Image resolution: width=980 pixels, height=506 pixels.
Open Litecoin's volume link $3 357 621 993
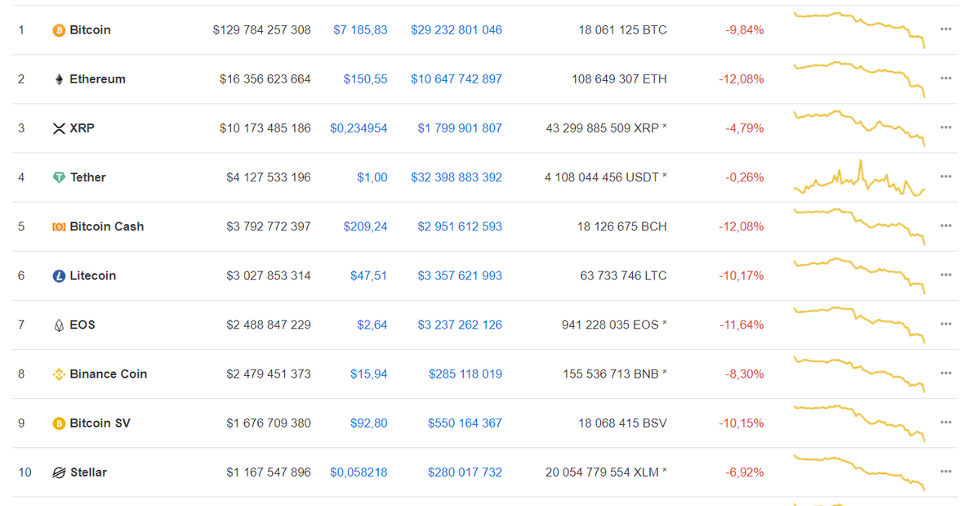point(459,275)
